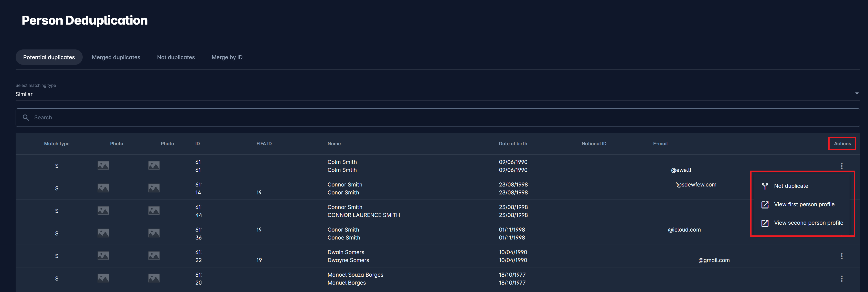Switch to Not duplicates tab
868x292 pixels.
pyautogui.click(x=176, y=57)
